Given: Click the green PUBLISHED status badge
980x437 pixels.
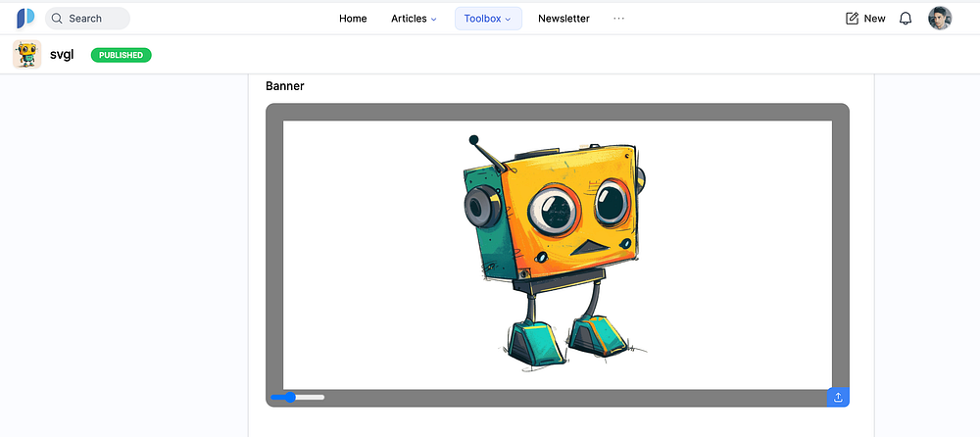Looking at the screenshot, I should tap(121, 55).
